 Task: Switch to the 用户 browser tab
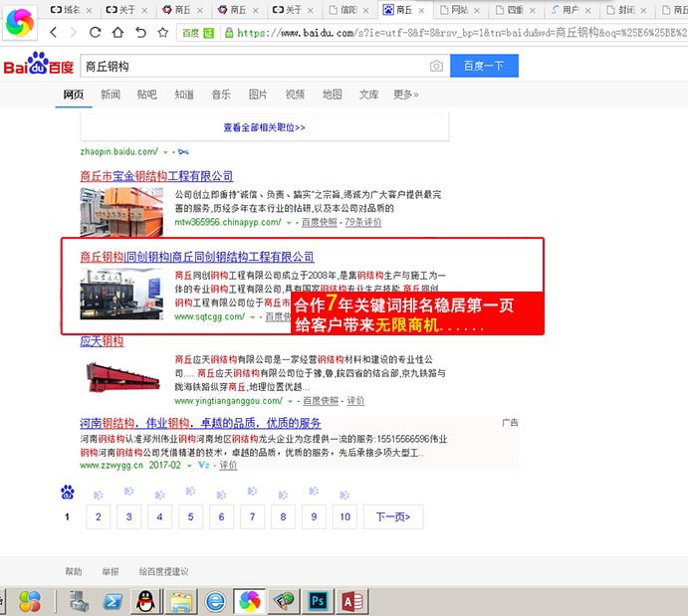pos(570,10)
